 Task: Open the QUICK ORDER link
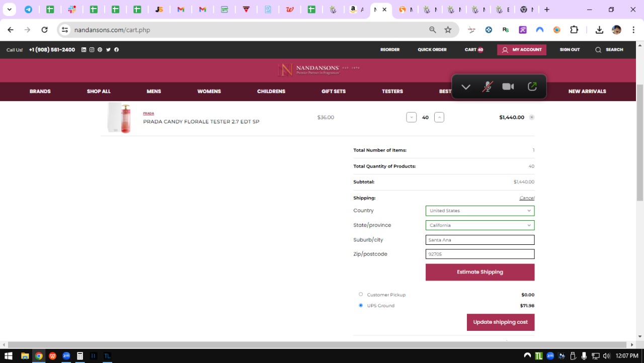pyautogui.click(x=432, y=50)
